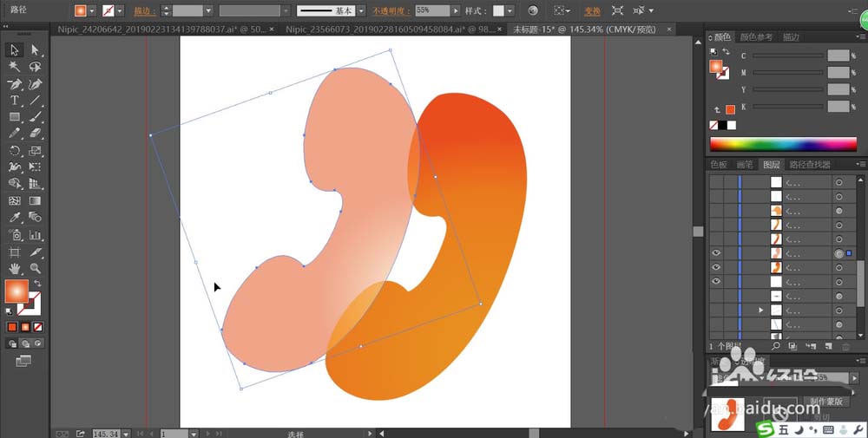Open the 样式 graphic style dropdown

510,10
